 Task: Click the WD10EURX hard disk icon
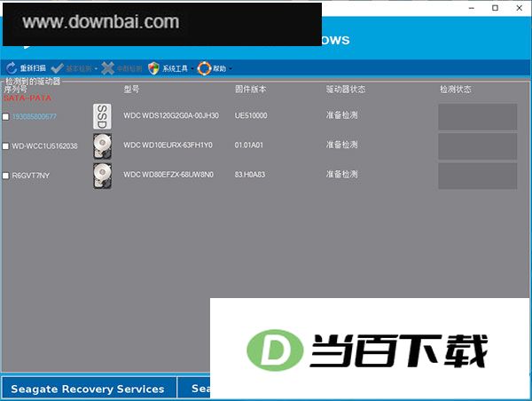click(102, 146)
